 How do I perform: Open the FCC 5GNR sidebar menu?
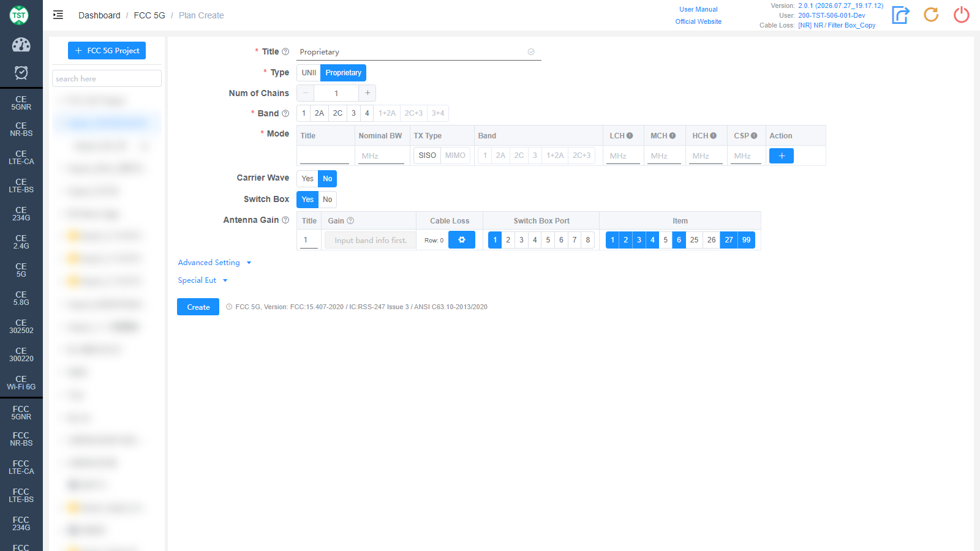(x=21, y=413)
